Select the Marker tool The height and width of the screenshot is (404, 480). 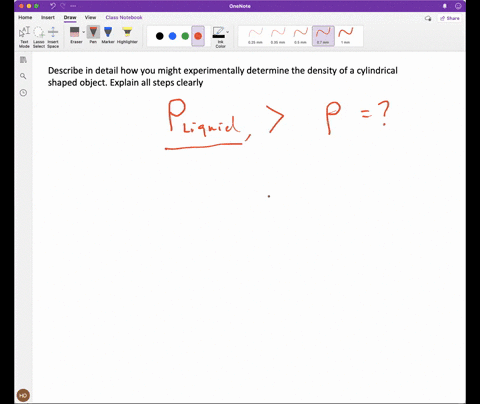(108, 35)
